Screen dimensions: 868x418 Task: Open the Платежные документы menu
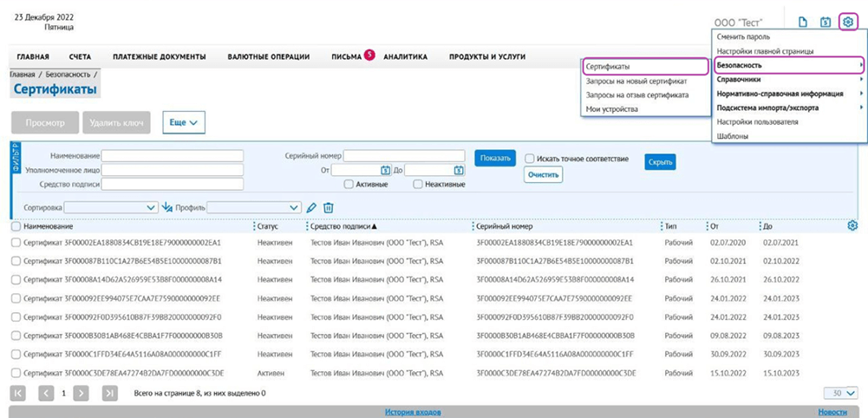point(159,57)
